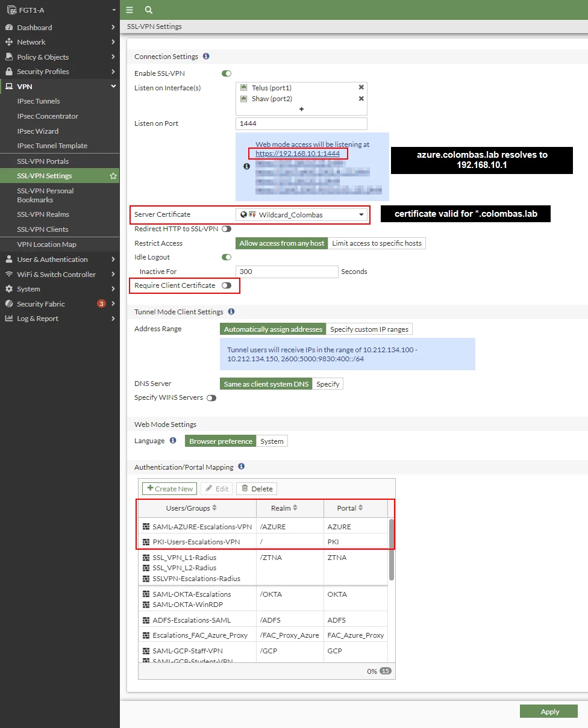The width and height of the screenshot is (588, 728).
Task: Click the Security Fabric icon in sidebar
Action: pyautogui.click(x=9, y=303)
